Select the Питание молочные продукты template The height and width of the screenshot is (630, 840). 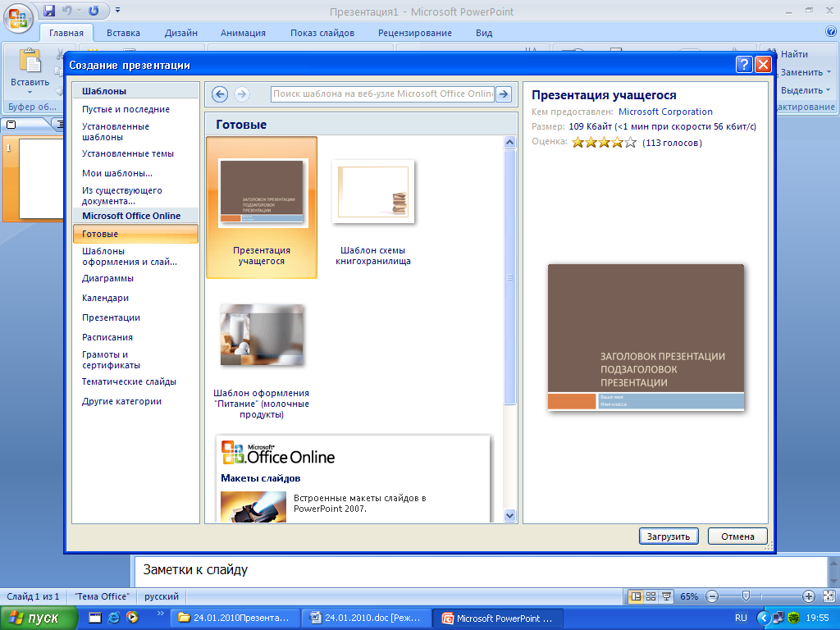262,361
